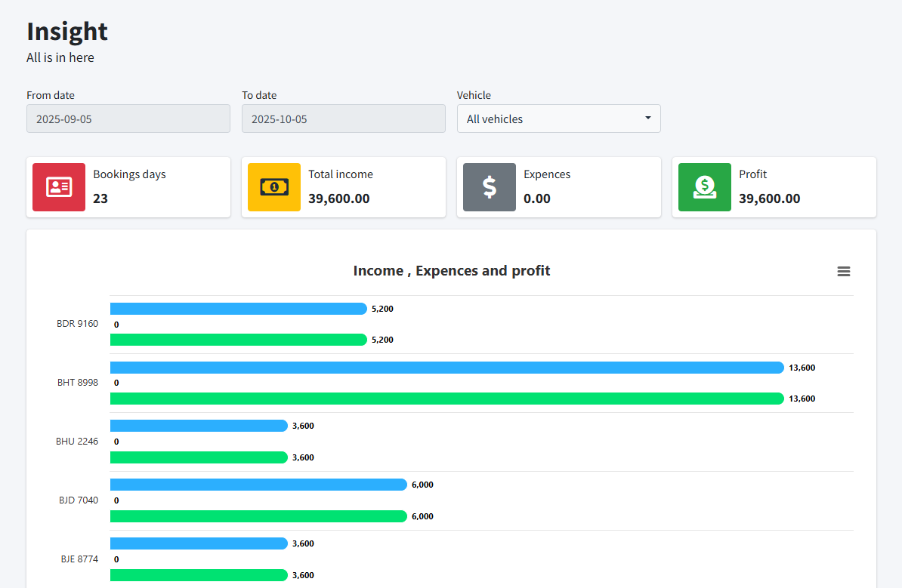Click the blue income bar for BHT 8998
Viewport: 902px width, 588px height.
point(446,368)
